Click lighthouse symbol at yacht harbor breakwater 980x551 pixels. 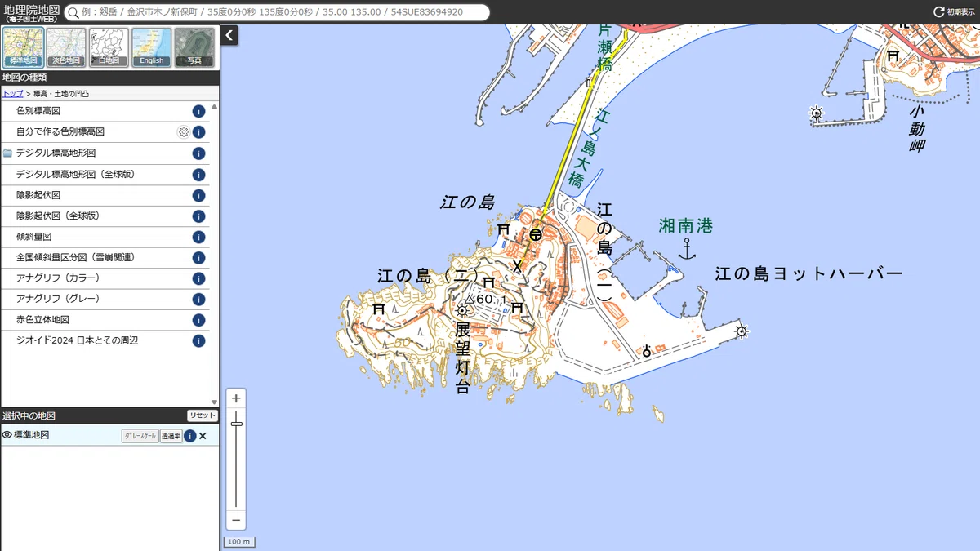tap(741, 331)
